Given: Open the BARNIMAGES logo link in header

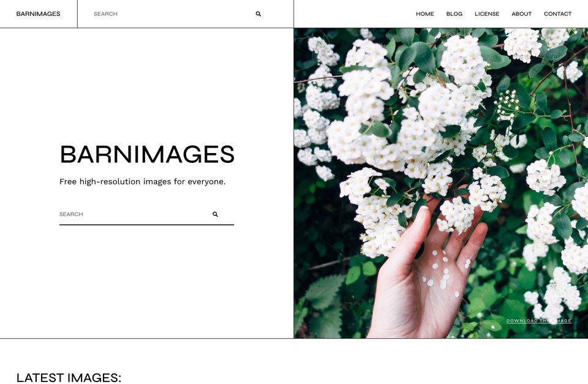Looking at the screenshot, I should (x=38, y=14).
